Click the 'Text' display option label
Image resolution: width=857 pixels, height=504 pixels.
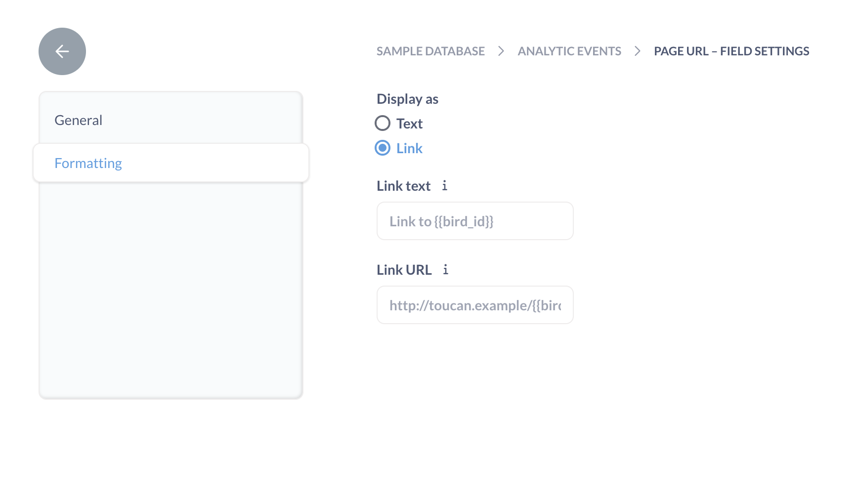pos(409,124)
